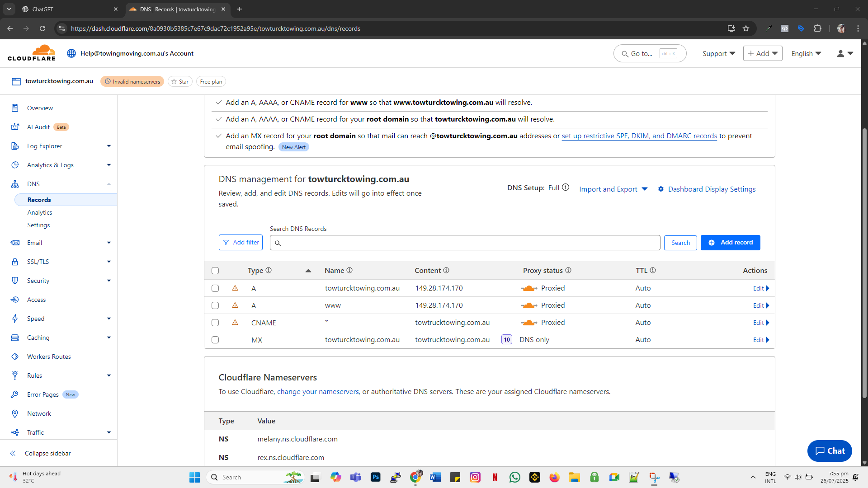Bookmark page with the star icon
The width and height of the screenshot is (868, 488).
[746, 28]
